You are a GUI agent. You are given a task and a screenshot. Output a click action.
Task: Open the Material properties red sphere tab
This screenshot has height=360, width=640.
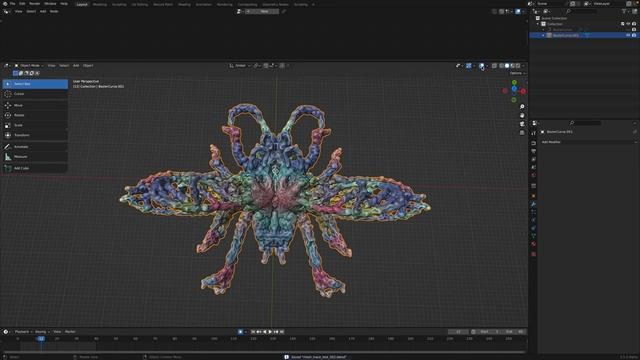coord(533,244)
